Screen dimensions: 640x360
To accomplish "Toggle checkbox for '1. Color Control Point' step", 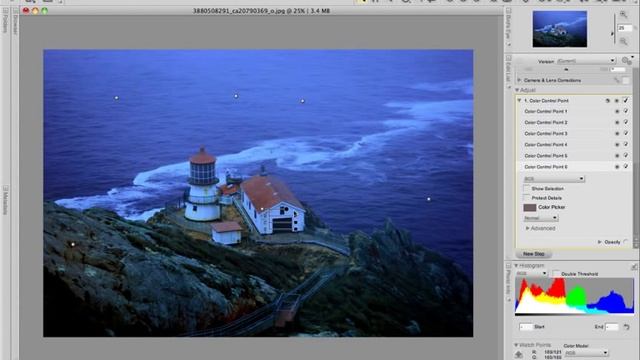I will [626, 100].
